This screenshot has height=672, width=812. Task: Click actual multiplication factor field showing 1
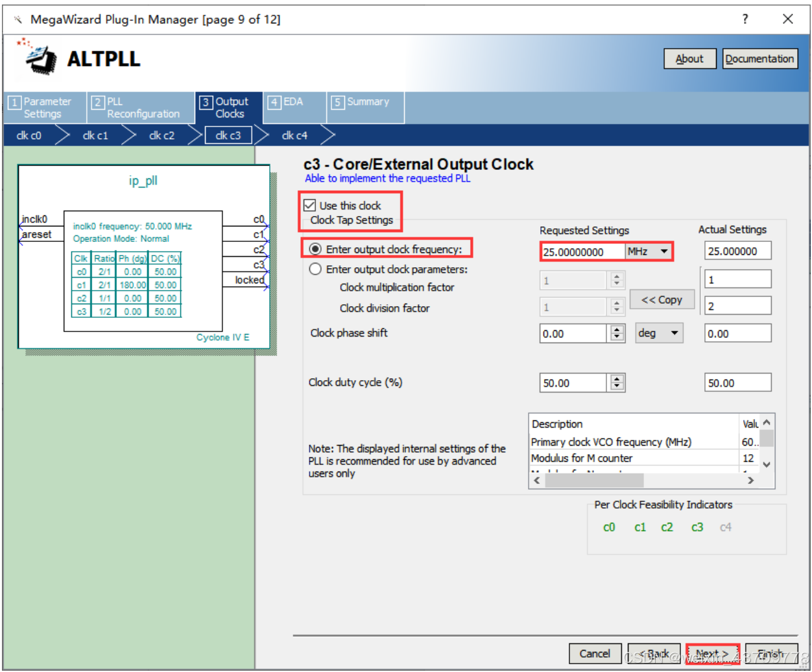pos(737,280)
